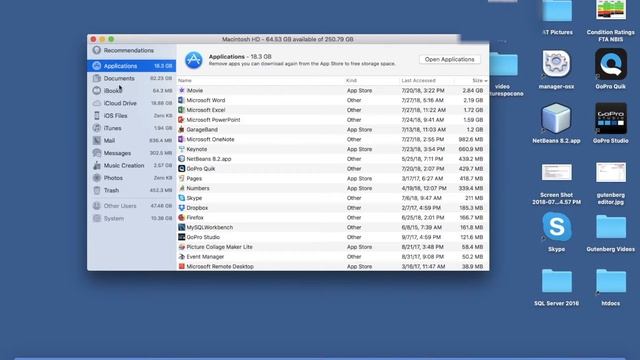Click the 'MySQLWorkbench' name text
Screen dimensions: 640x360
coord(210,227)
